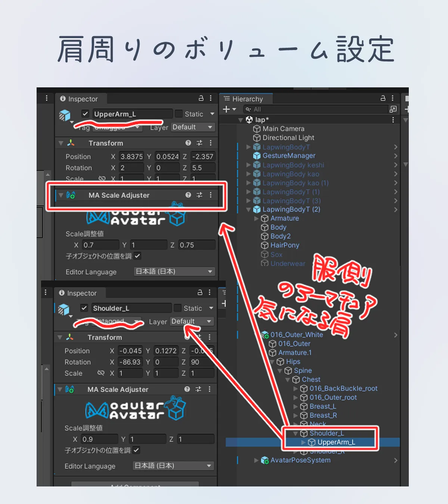Click the help icon on Shoulder_L's MA Scale Adjuster

tap(187, 389)
